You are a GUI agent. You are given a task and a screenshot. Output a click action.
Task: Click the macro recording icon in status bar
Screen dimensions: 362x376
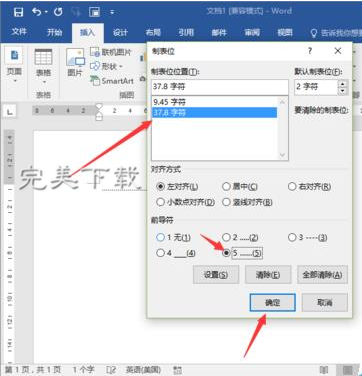tap(178, 370)
